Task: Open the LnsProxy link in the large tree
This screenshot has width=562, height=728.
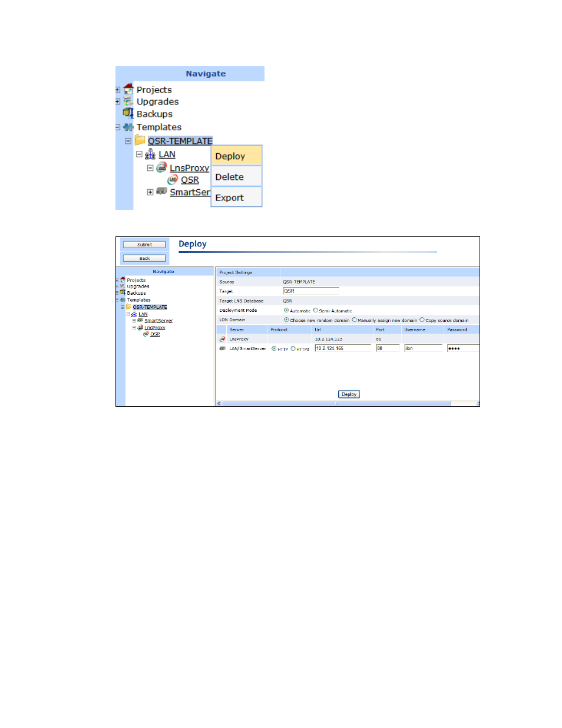Action: pyautogui.click(x=189, y=168)
